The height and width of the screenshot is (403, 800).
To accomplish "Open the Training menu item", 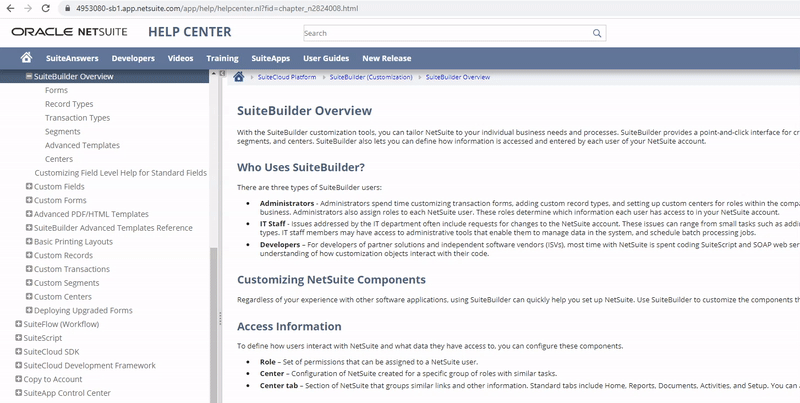I will click(222, 58).
